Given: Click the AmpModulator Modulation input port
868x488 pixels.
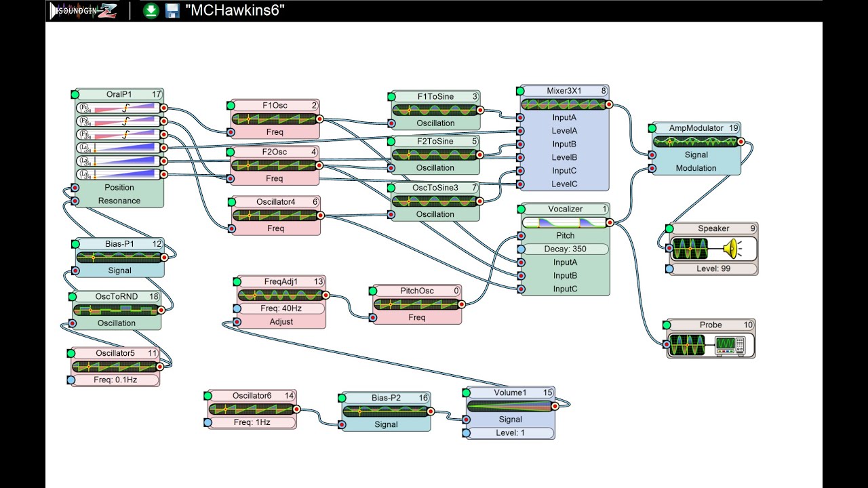Looking at the screenshot, I should tap(652, 168).
